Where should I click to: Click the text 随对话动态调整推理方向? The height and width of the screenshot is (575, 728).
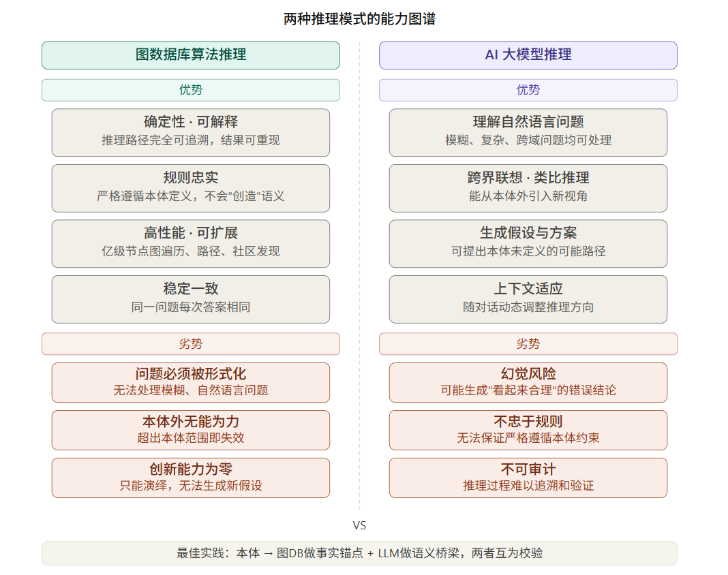[x=528, y=307]
